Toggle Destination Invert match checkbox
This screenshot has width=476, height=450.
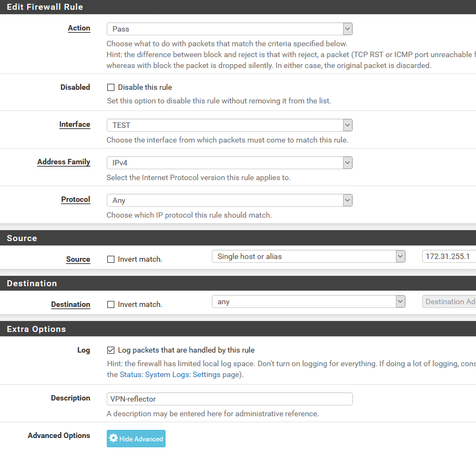[x=111, y=305]
